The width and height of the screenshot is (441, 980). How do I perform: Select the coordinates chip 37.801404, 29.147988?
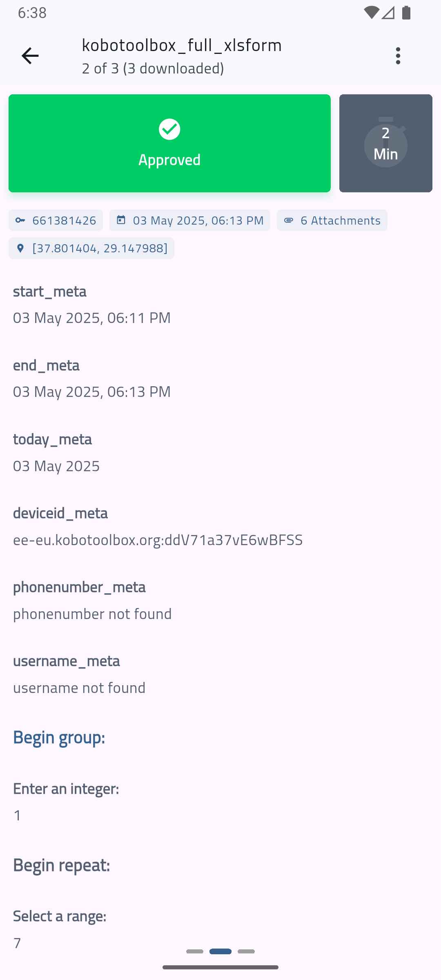(x=91, y=248)
